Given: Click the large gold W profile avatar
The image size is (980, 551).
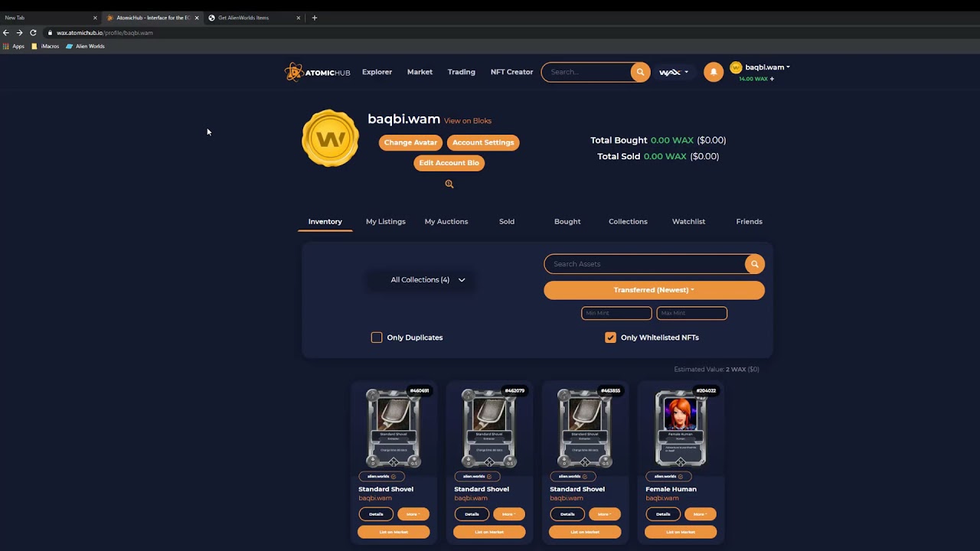Looking at the screenshot, I should (x=330, y=139).
